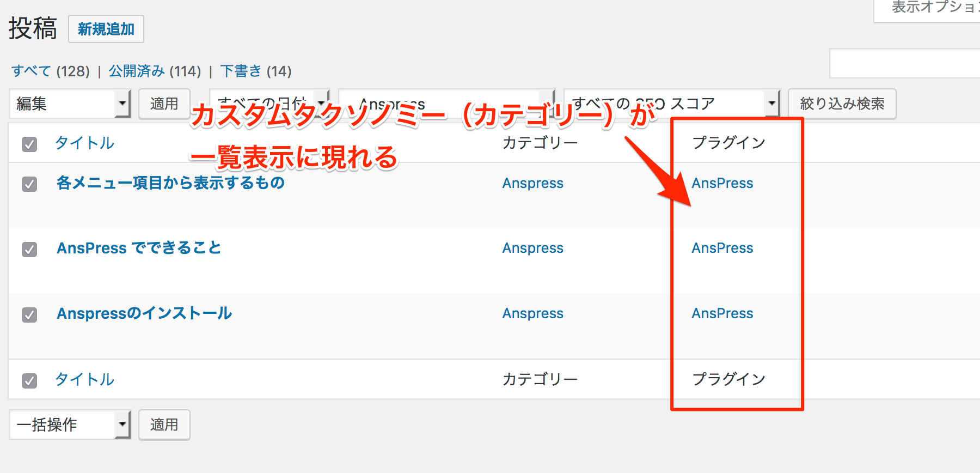Filter posts by すべて (128)
The width and height of the screenshot is (980, 473).
click(x=51, y=71)
